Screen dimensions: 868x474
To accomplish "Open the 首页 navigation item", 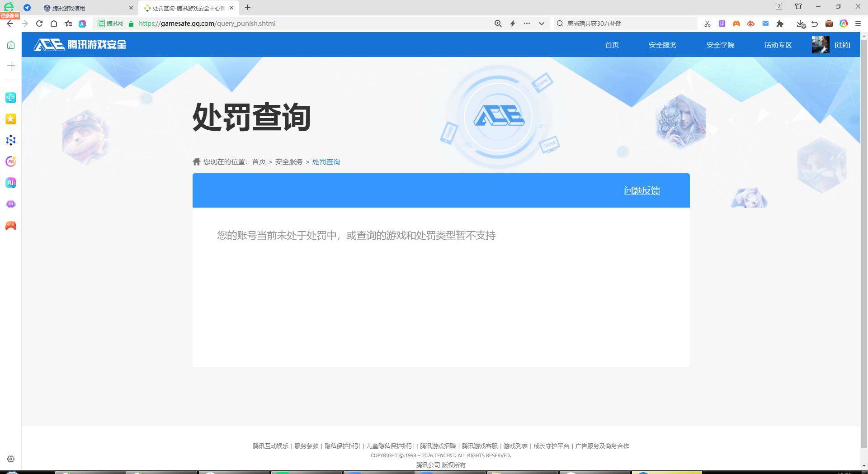I will click(x=612, y=45).
